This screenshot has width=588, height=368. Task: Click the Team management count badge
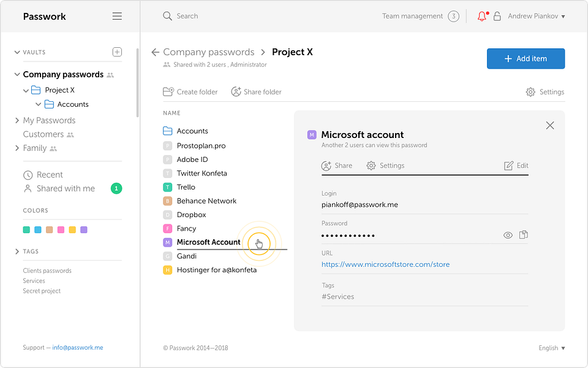(453, 16)
